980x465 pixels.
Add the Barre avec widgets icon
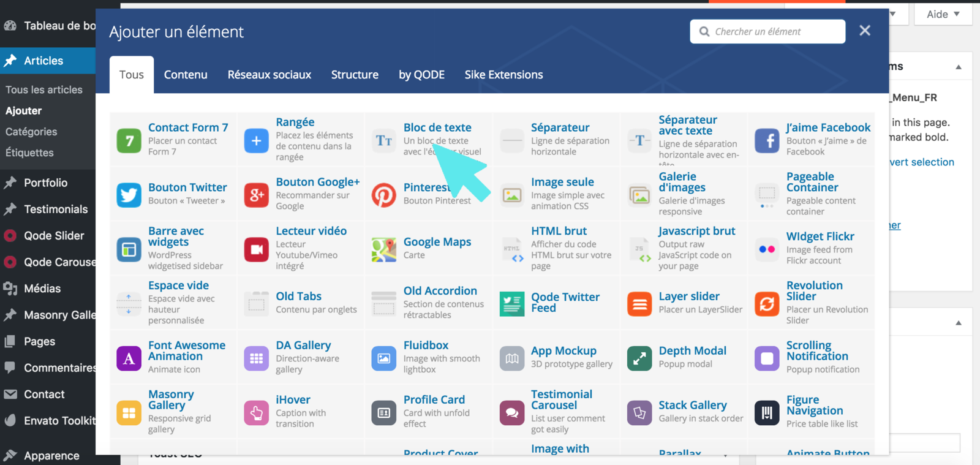(x=129, y=250)
